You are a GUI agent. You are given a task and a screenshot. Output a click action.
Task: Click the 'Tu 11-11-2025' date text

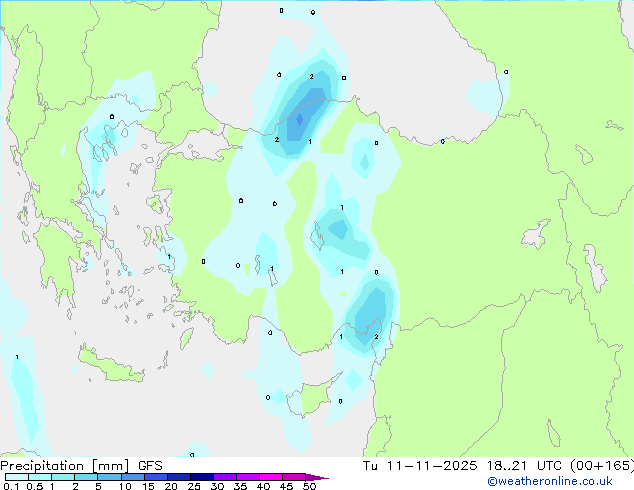(x=420, y=466)
